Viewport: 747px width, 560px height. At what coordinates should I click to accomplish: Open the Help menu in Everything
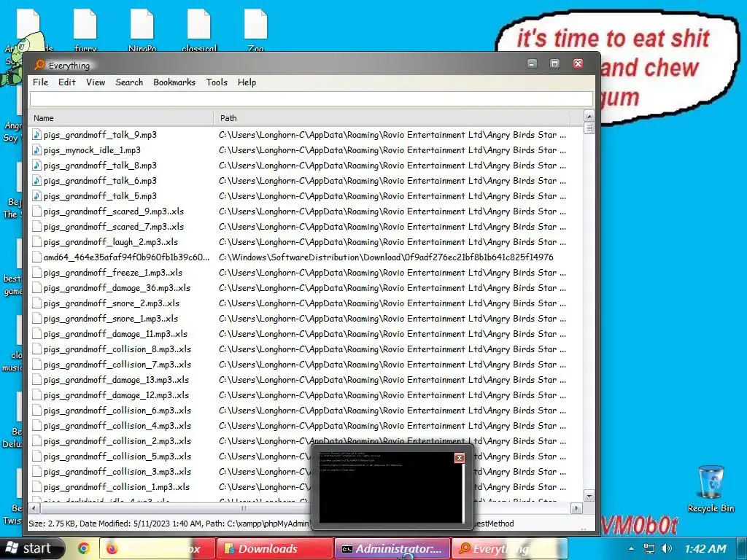point(247,82)
